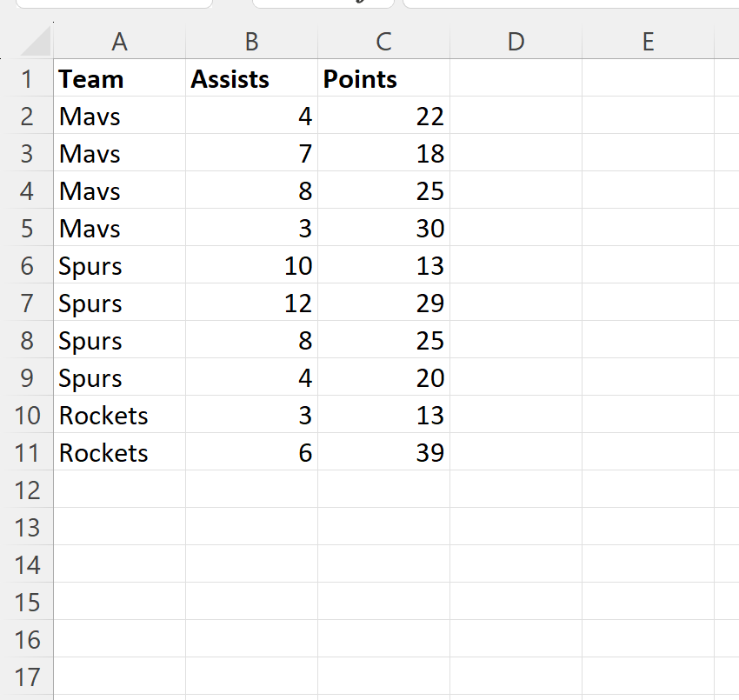Screen dimensions: 739x700
Task: Select row 6 header
Action: click(x=27, y=266)
